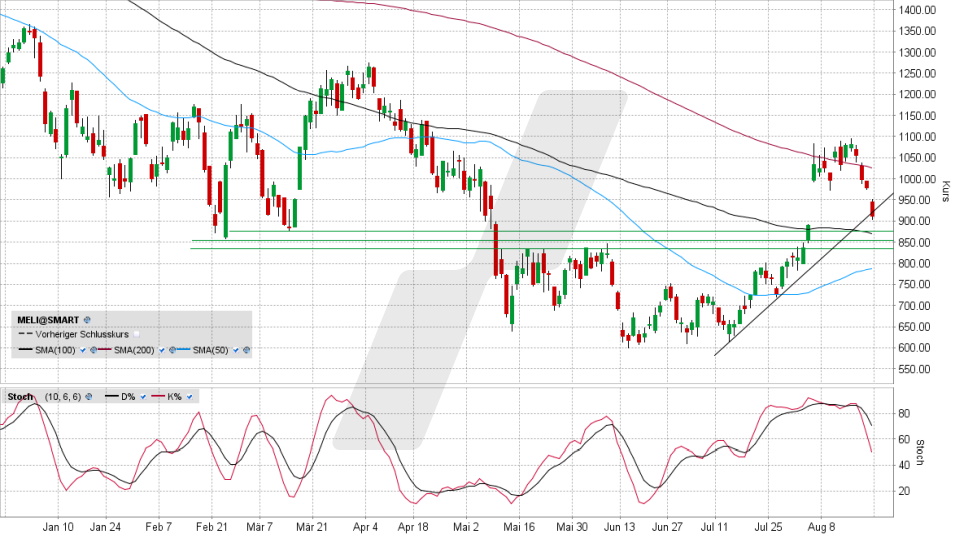Click the Jun 13 date label

pos(620,527)
